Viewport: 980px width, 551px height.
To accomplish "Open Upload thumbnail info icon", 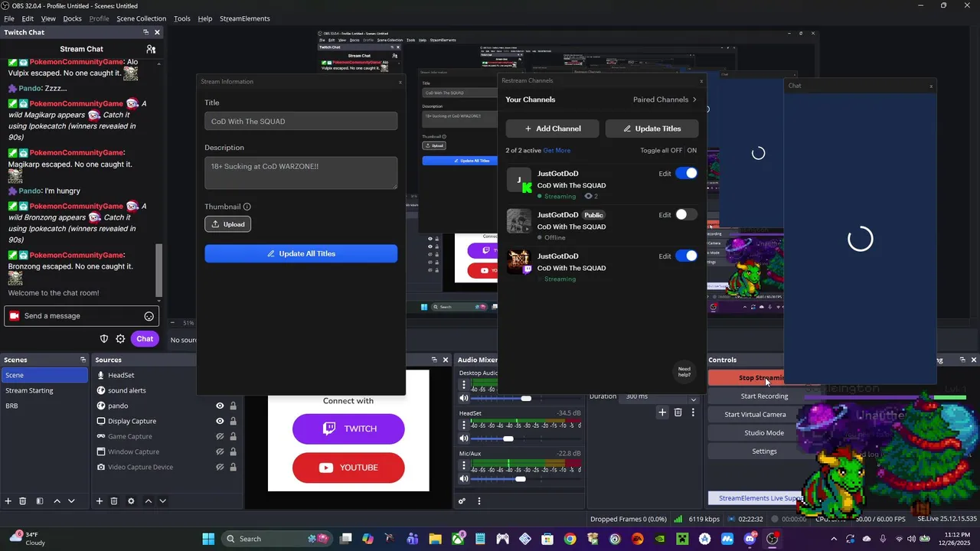I will [247, 207].
